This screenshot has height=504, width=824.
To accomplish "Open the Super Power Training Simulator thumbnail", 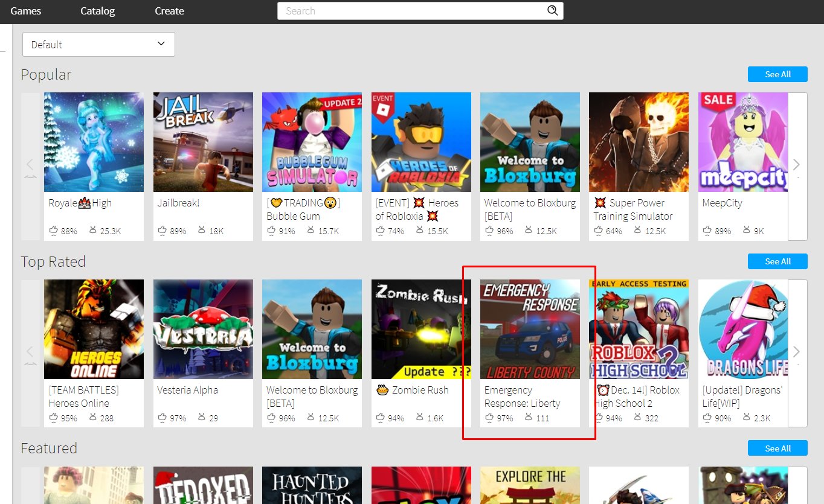I will (x=639, y=142).
